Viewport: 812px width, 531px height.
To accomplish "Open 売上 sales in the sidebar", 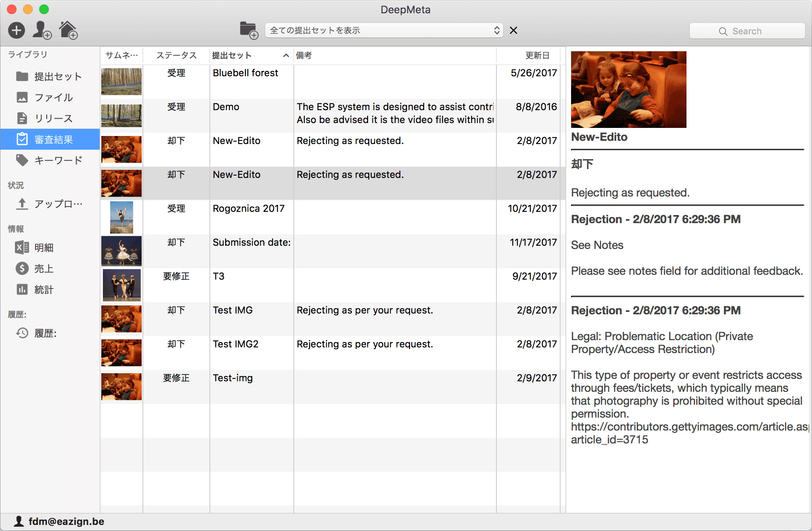I will tap(50, 268).
